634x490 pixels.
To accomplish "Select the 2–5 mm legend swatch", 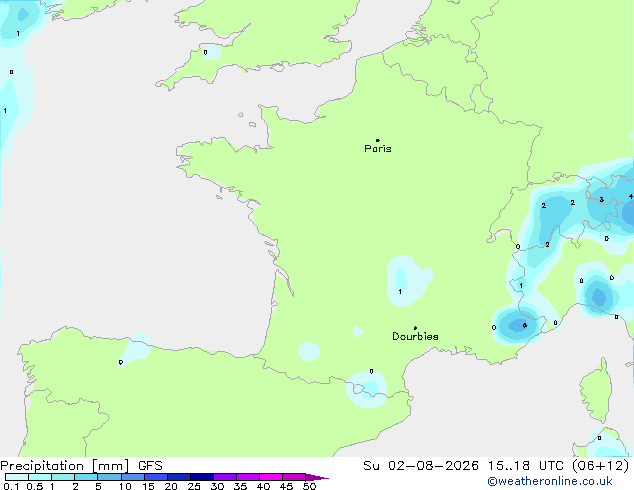I will click(x=86, y=477).
